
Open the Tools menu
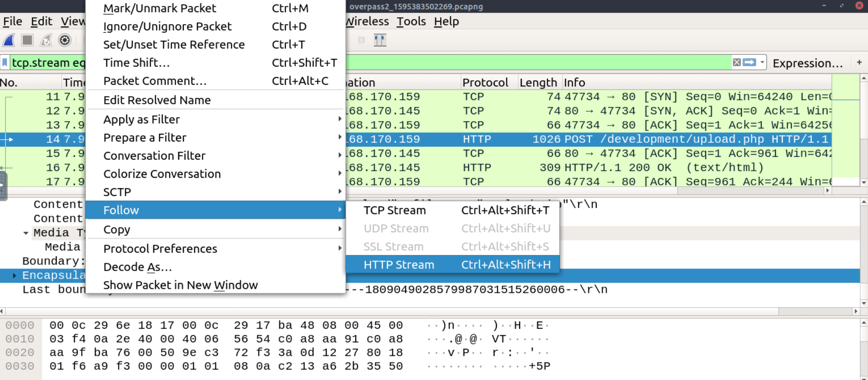tap(411, 21)
